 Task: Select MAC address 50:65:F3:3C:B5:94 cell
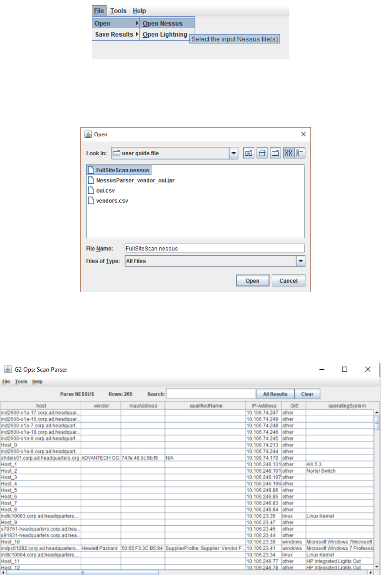pyautogui.click(x=143, y=549)
